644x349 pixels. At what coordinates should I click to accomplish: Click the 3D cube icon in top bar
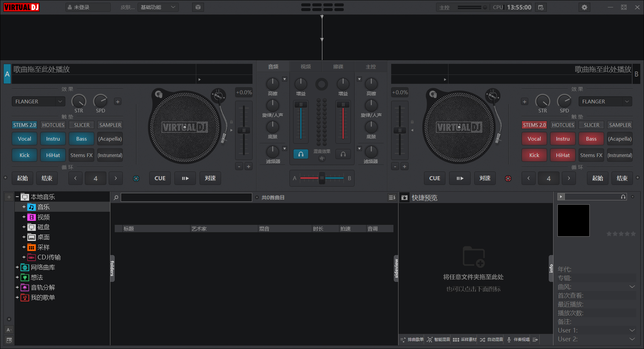tap(198, 7)
